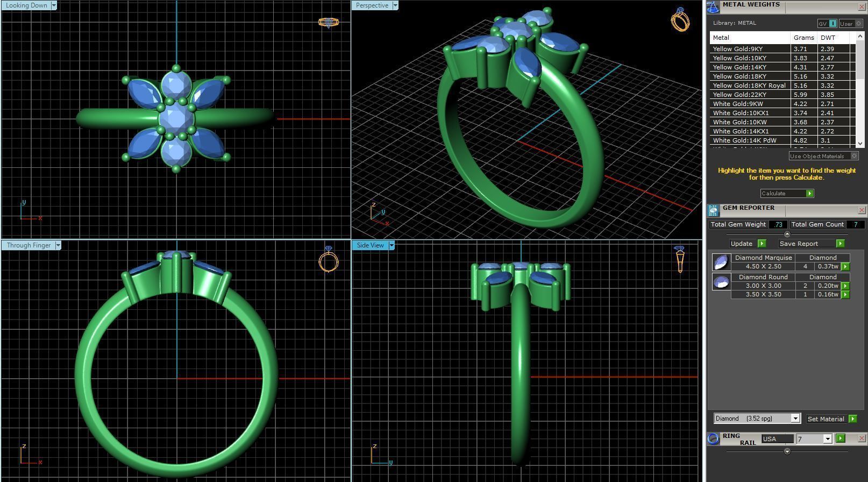Click green arrow next to Update
The width and height of the screenshot is (868, 482).
(762, 244)
